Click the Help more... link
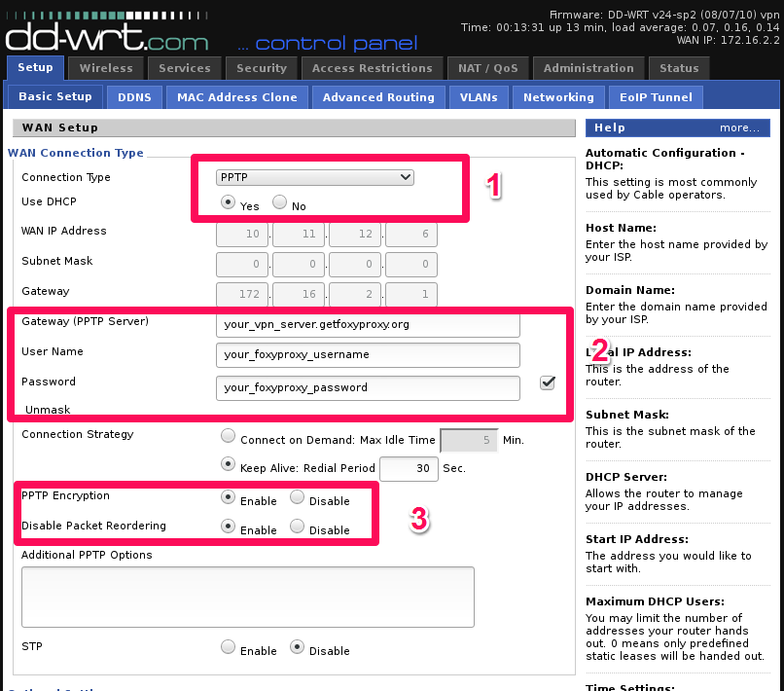Screen dimensions: 784x691 (x=739, y=128)
